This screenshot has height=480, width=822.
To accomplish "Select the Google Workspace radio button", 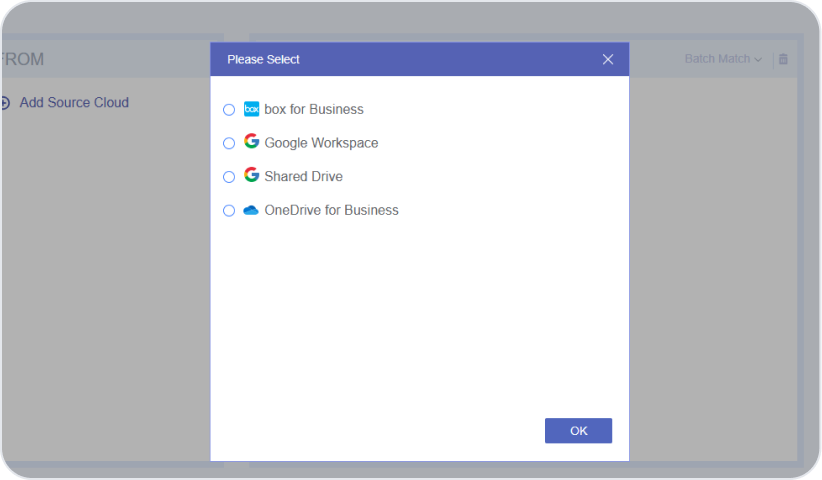I will click(229, 143).
